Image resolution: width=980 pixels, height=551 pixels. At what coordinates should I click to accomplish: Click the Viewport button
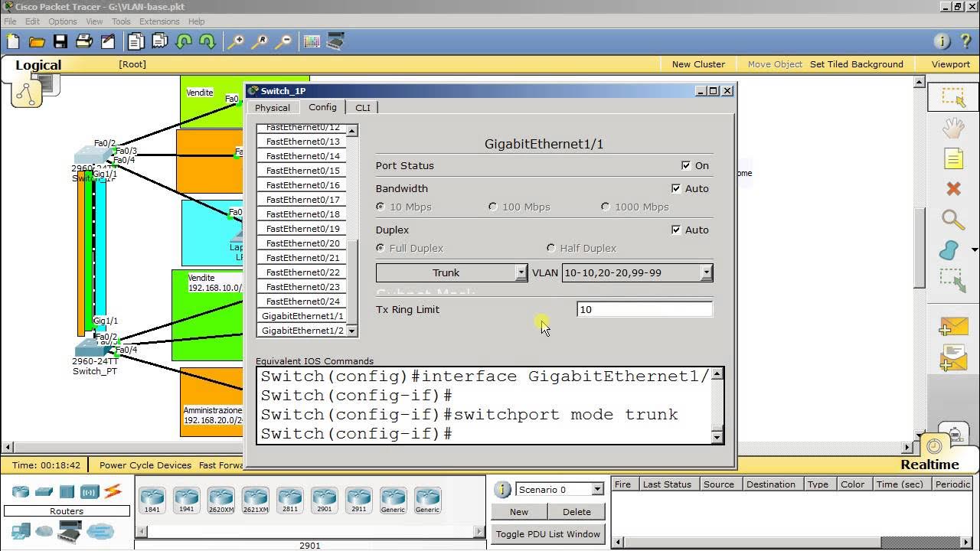951,64
